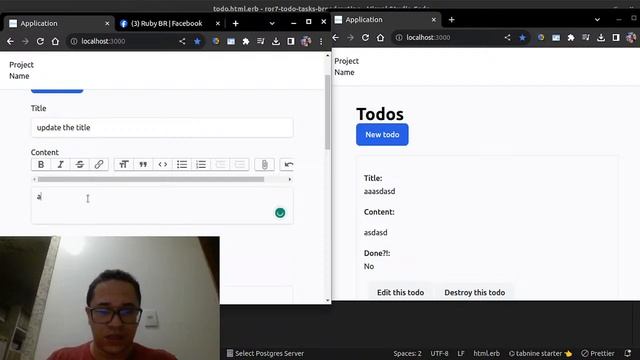
Task: Click the left browser address bar
Action: [122, 41]
